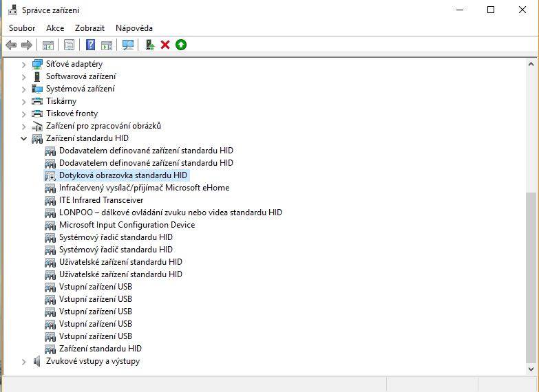Select the Tiskárny printer icon

[37, 101]
